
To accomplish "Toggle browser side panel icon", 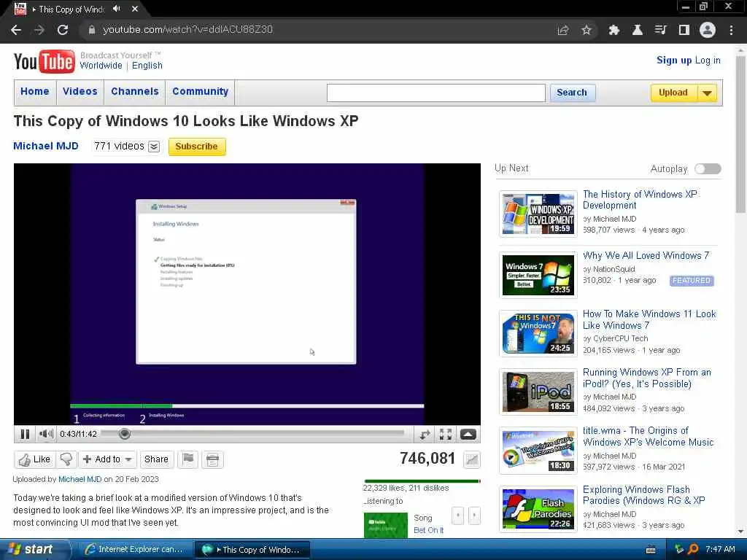I will tap(684, 30).
